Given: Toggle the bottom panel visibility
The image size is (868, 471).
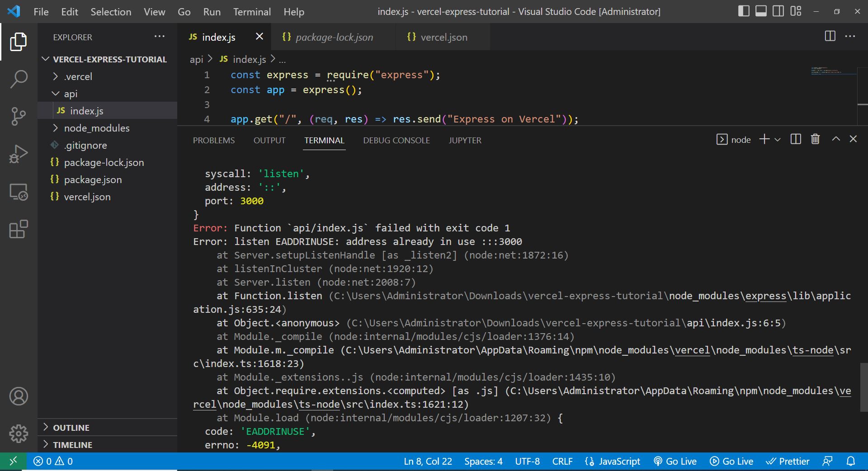Looking at the screenshot, I should 761,11.
